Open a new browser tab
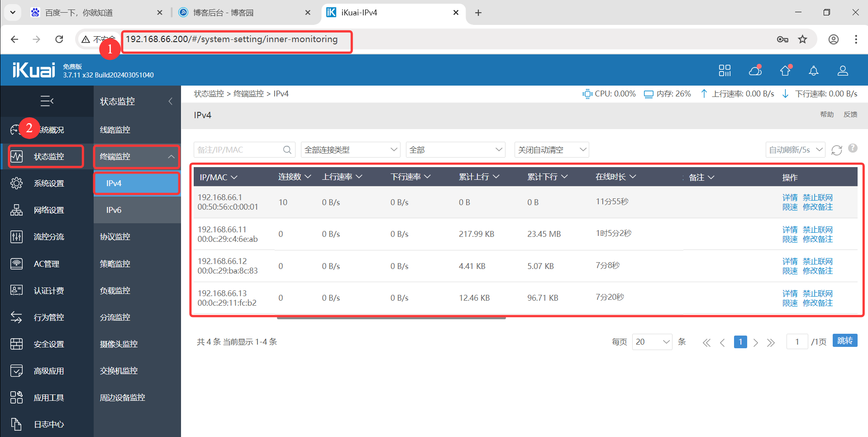The height and width of the screenshot is (437, 868). tap(478, 13)
